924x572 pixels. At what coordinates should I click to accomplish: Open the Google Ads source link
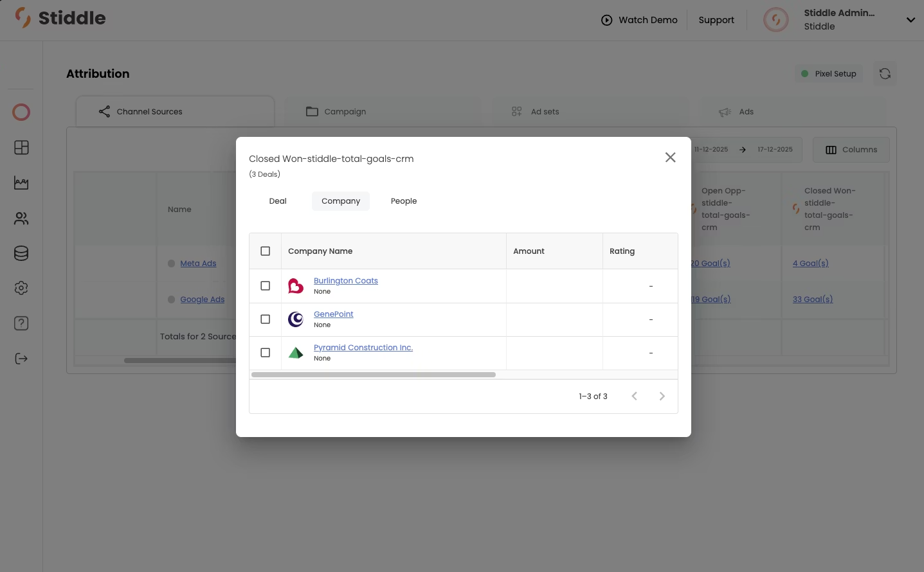(203, 299)
